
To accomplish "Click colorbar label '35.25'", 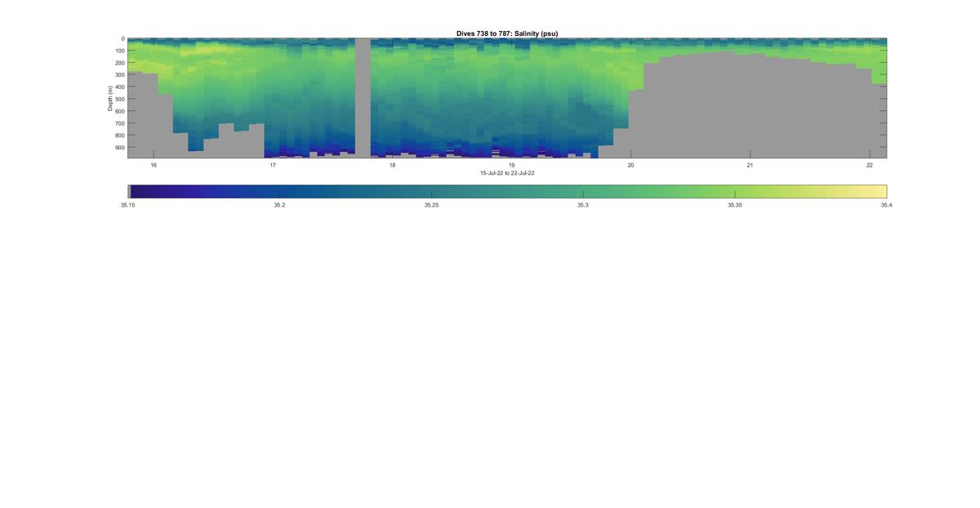I will click(431, 205).
